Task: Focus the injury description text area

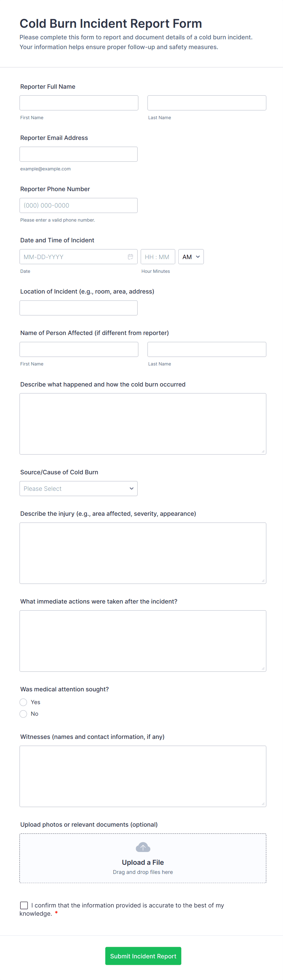Action: pos(143,553)
